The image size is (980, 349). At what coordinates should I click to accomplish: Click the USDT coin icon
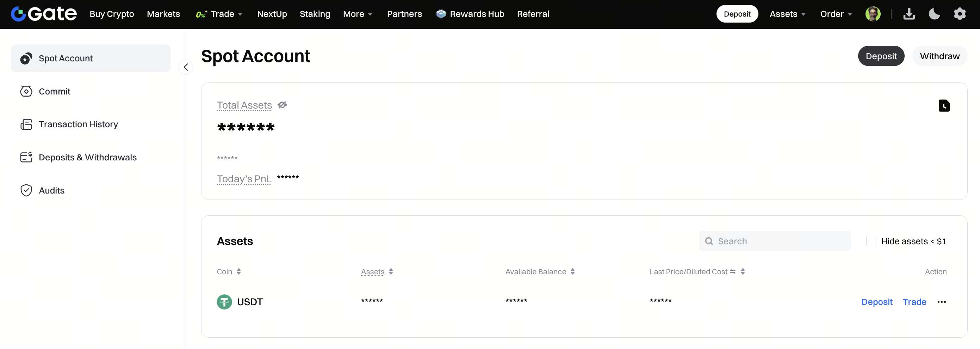224,302
